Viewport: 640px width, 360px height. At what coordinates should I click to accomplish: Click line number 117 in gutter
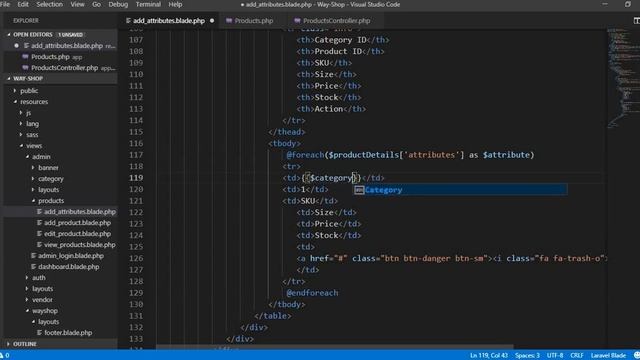coord(136,155)
